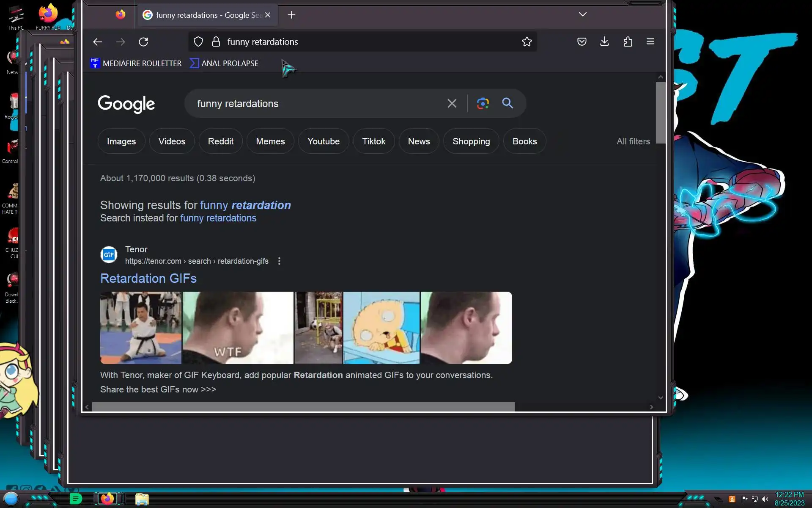Click the horizontal scrollbar at page bottom
The height and width of the screenshot is (508, 812).
(x=303, y=407)
